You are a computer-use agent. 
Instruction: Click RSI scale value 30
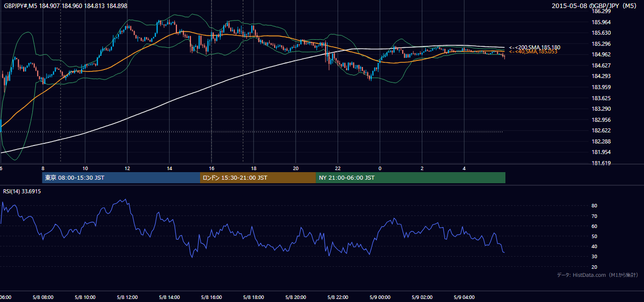coord(595,256)
